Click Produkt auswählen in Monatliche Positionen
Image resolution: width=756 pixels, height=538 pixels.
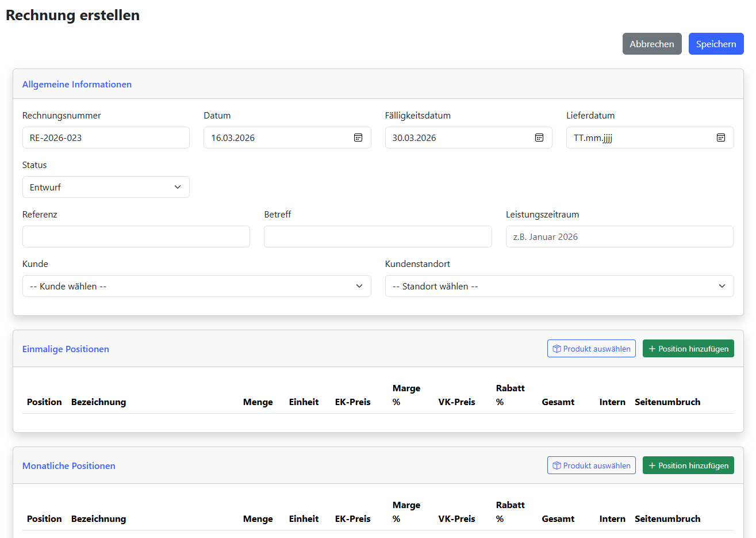pos(591,465)
